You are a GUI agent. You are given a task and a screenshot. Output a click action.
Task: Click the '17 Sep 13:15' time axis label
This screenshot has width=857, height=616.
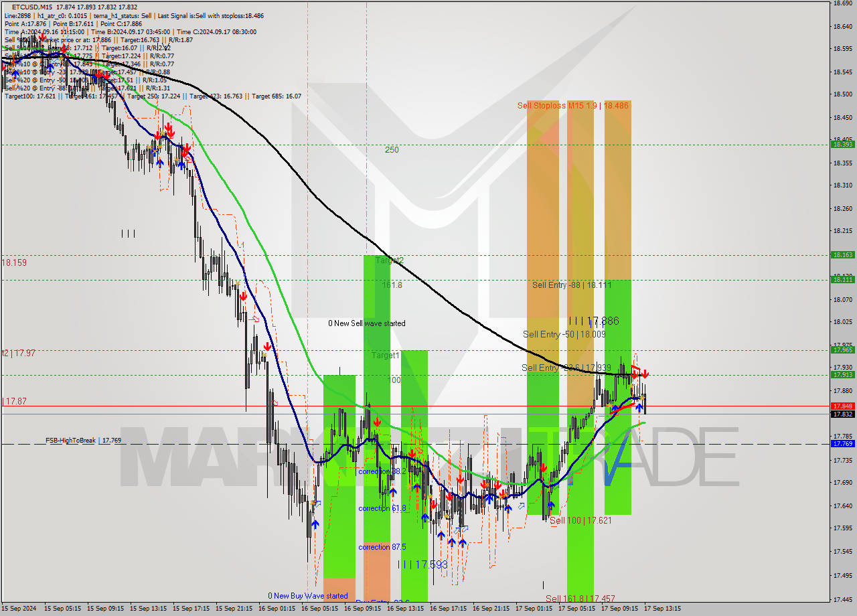pyautogui.click(x=663, y=609)
